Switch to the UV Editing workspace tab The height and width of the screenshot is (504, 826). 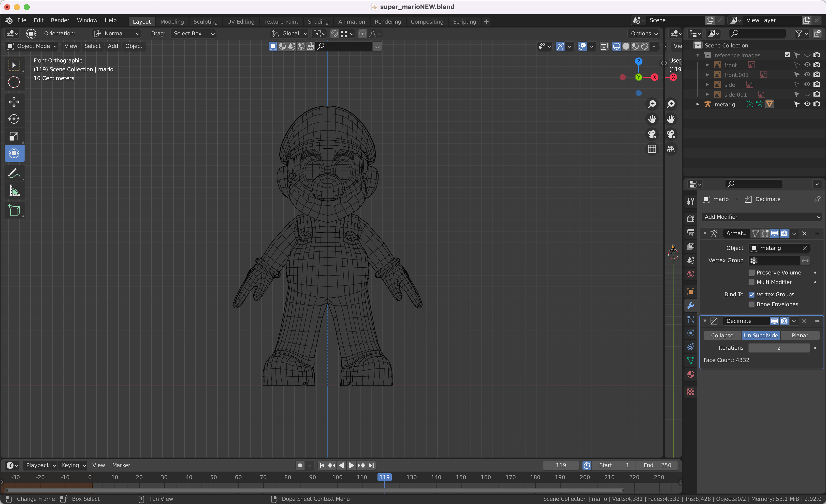[x=241, y=22]
